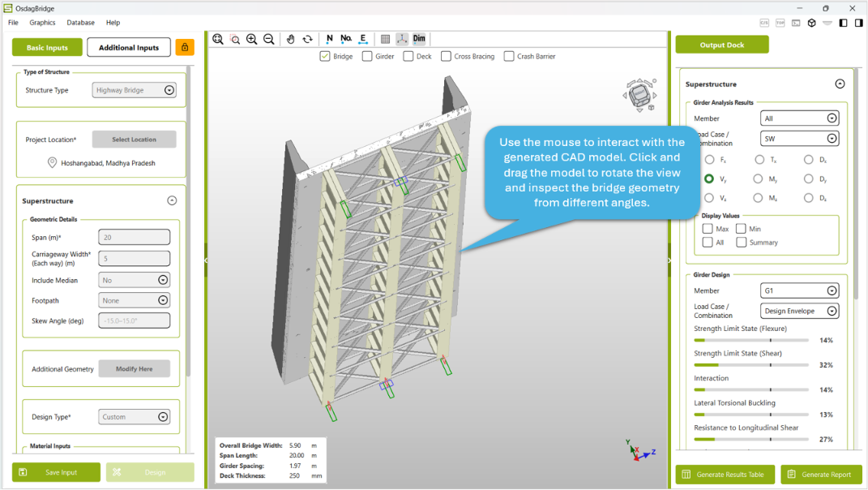Open Girder Analysis Member 'All' dropdown

(799, 118)
